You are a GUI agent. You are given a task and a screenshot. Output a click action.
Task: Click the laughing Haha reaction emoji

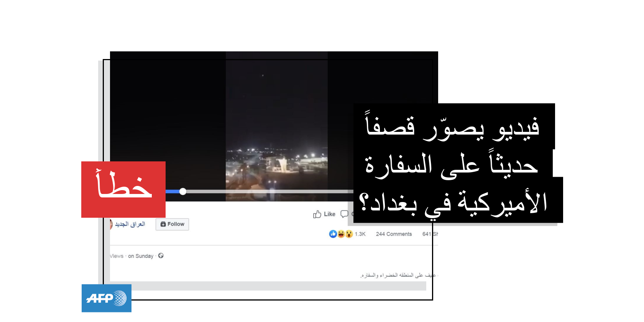(x=341, y=234)
